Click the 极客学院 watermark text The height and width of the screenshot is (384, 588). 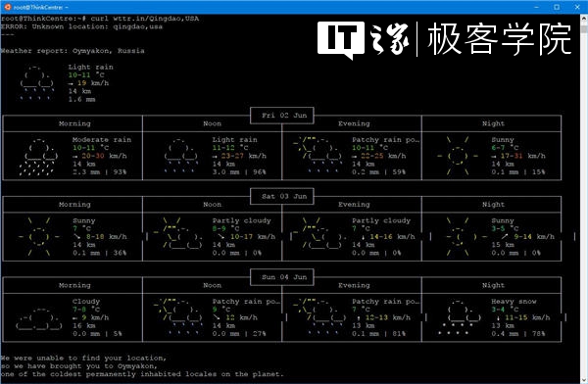click(x=500, y=39)
